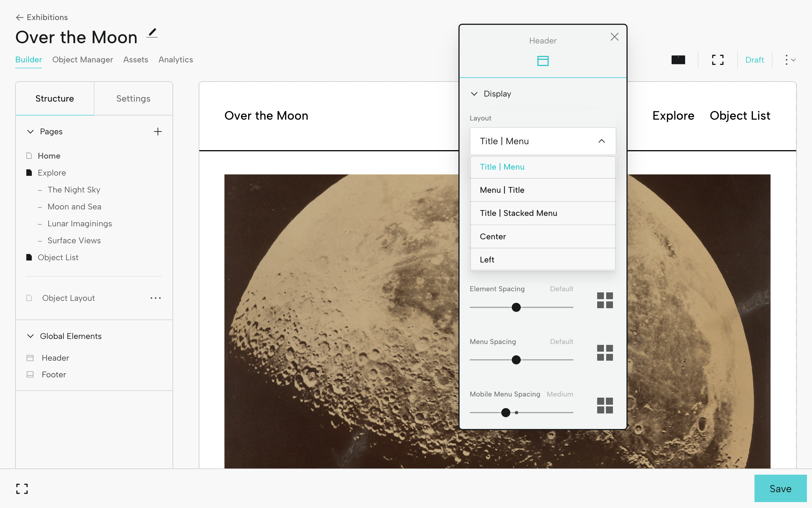
Task: Select the Home page in Pages tree
Action: (49, 156)
